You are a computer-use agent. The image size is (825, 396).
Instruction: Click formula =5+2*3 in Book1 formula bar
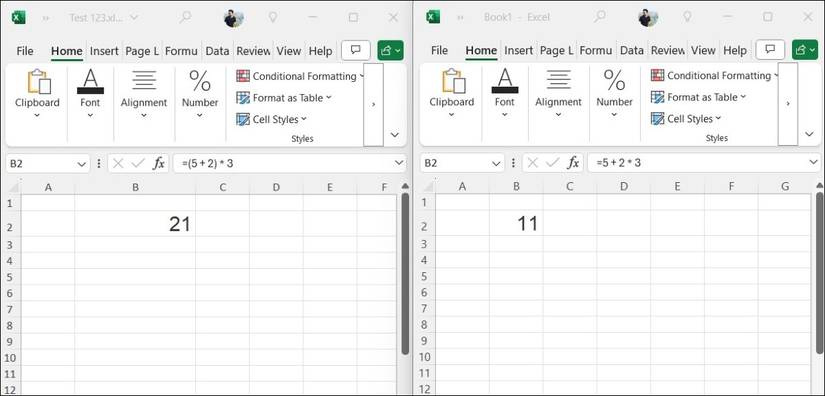point(619,164)
